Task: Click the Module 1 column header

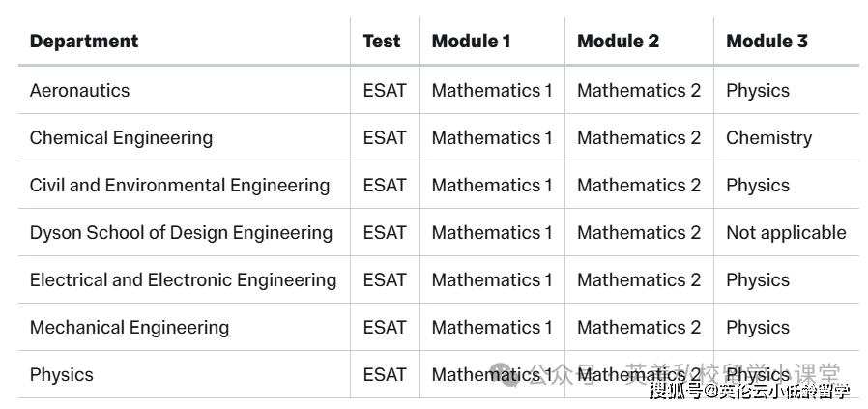Action: click(471, 41)
